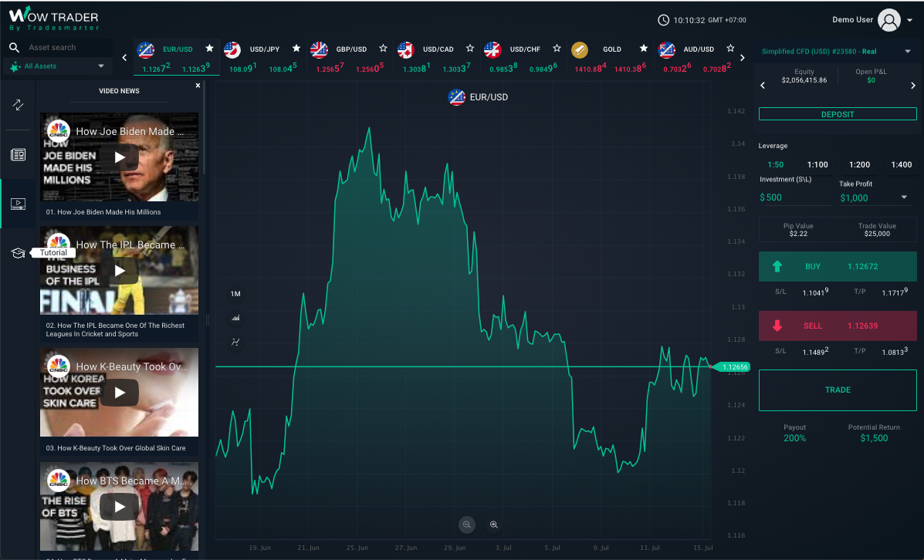Viewport: 924px width, 560px height.
Task: Click the TRADE button
Action: [x=838, y=390]
